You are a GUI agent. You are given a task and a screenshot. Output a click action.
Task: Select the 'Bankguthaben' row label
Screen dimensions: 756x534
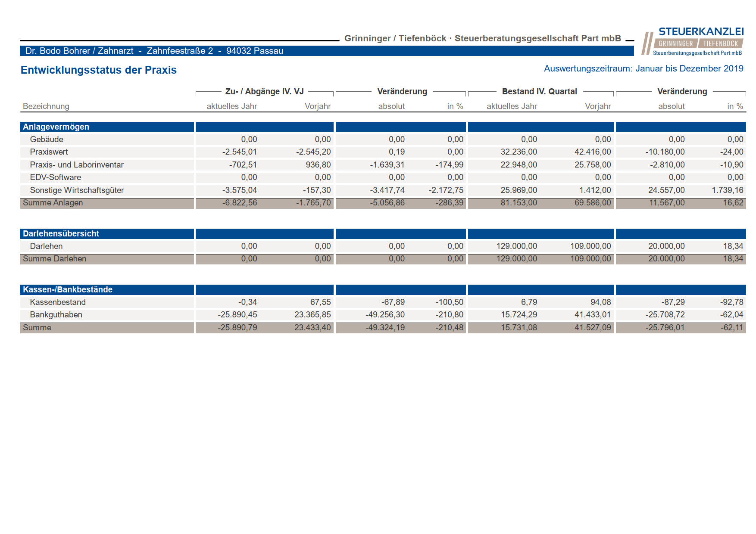point(56,315)
